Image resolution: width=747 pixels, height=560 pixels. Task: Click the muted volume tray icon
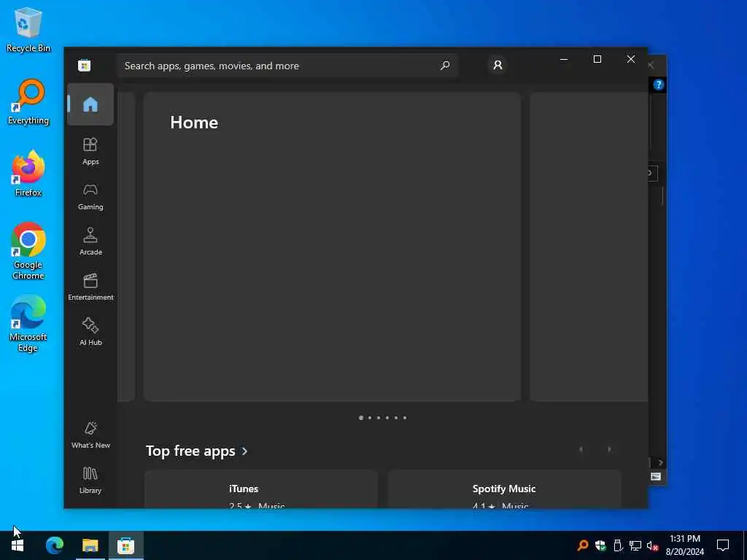[x=653, y=545]
